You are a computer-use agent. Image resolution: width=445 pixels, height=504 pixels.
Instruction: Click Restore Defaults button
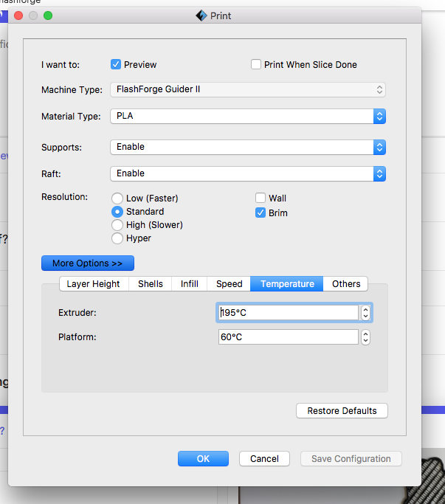click(x=342, y=411)
